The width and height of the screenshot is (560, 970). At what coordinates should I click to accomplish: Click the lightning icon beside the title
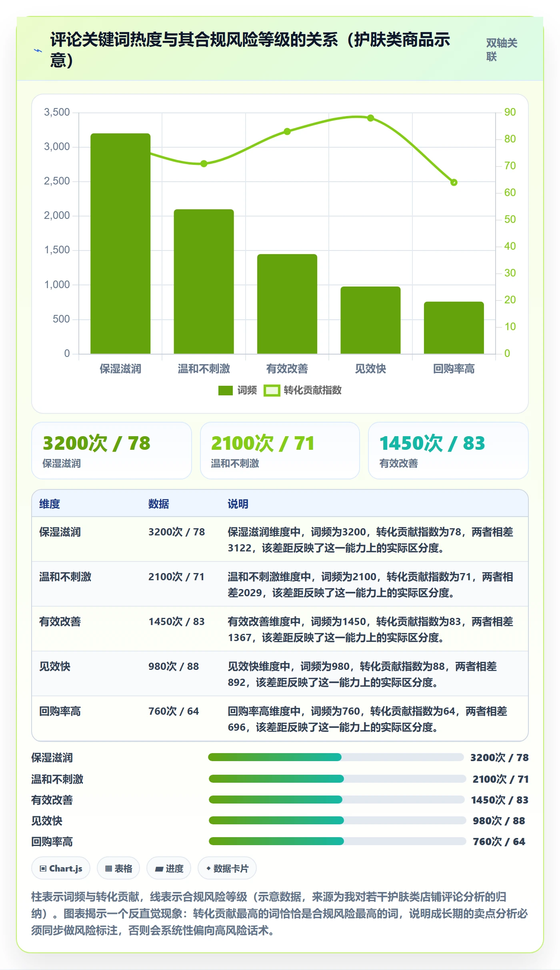click(x=38, y=50)
